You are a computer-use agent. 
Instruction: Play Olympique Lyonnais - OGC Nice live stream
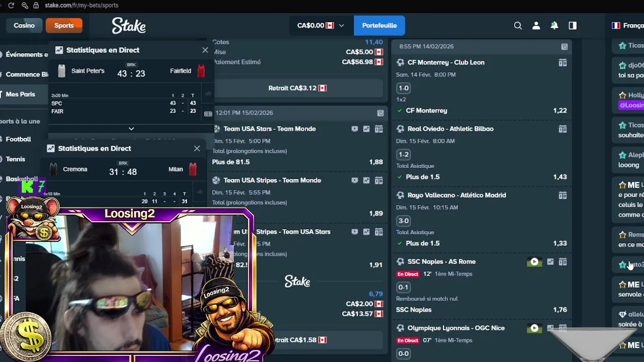(534, 328)
